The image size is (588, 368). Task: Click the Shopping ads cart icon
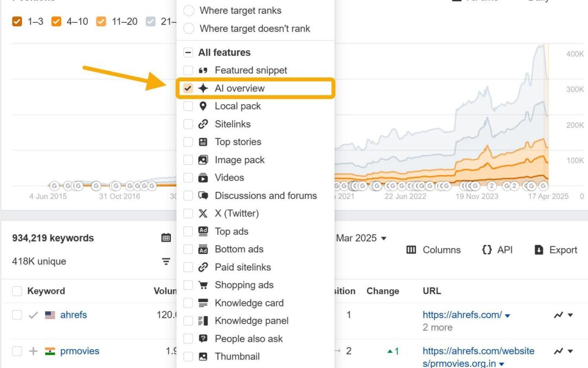pos(203,285)
